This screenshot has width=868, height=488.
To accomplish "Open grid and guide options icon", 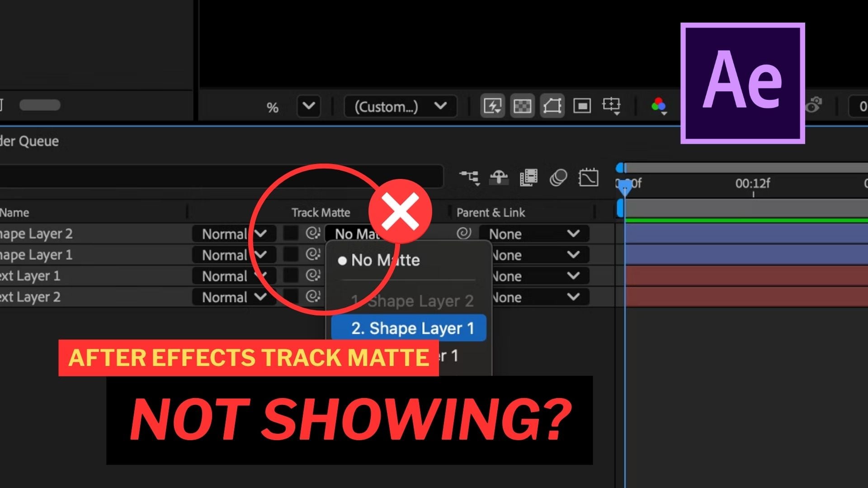I will click(611, 106).
